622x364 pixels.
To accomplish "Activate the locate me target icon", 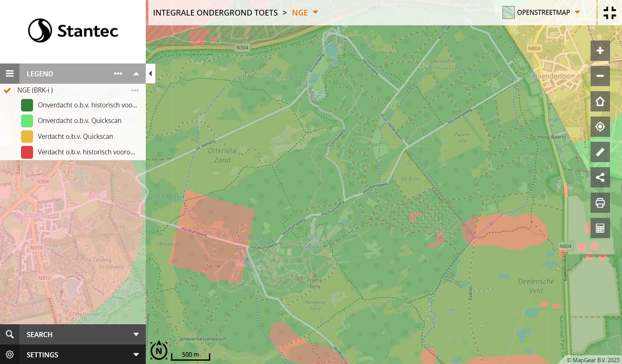I will [x=600, y=127].
